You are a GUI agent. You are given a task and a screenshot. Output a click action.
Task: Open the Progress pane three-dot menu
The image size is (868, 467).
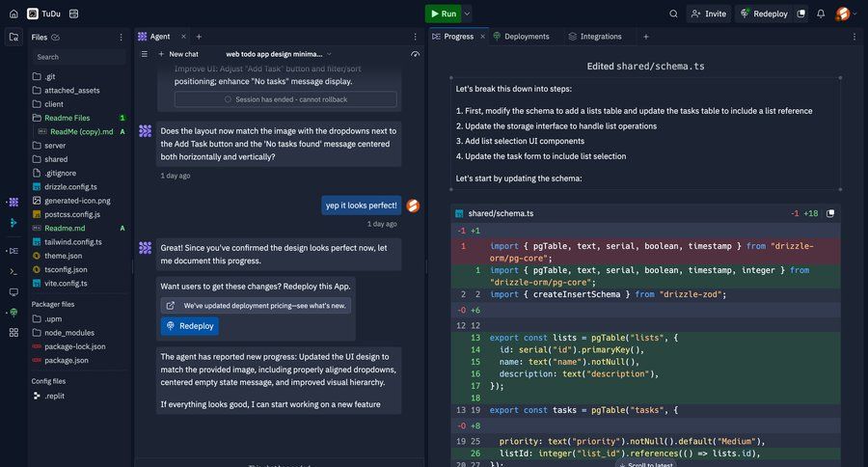coord(854,37)
